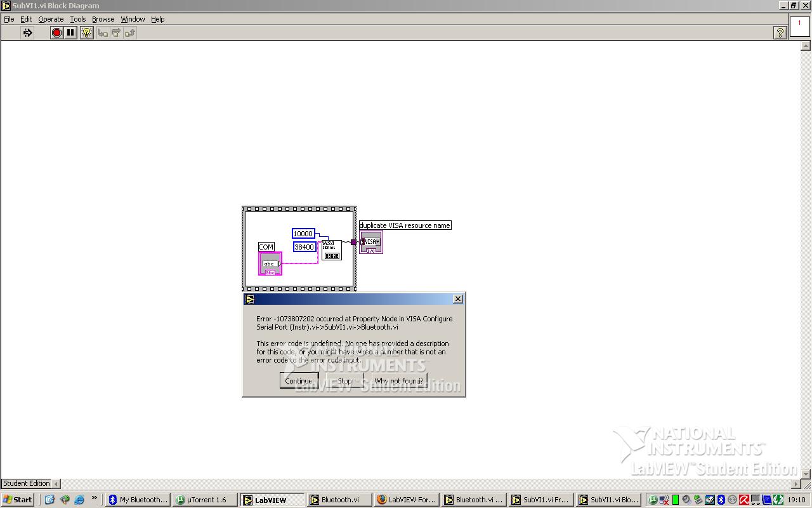Switch to the LabVIEW taskbar button
The height and width of the screenshot is (508, 812).
click(273, 500)
